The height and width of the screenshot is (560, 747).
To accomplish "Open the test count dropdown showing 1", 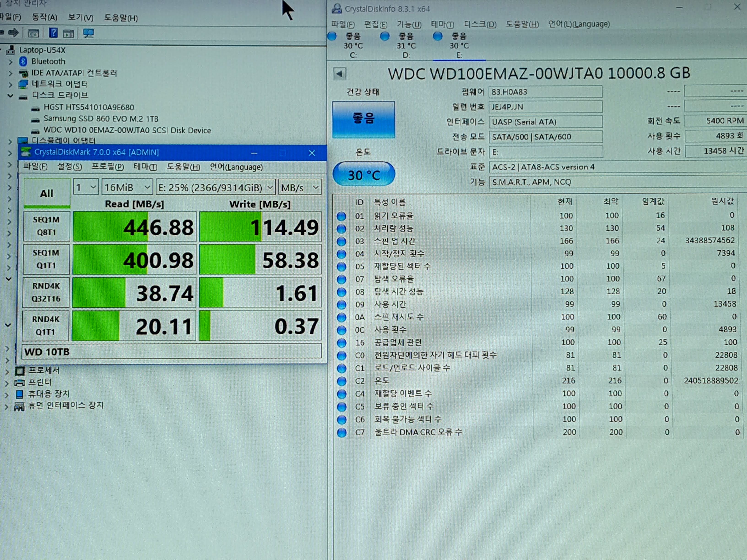I will point(86,187).
